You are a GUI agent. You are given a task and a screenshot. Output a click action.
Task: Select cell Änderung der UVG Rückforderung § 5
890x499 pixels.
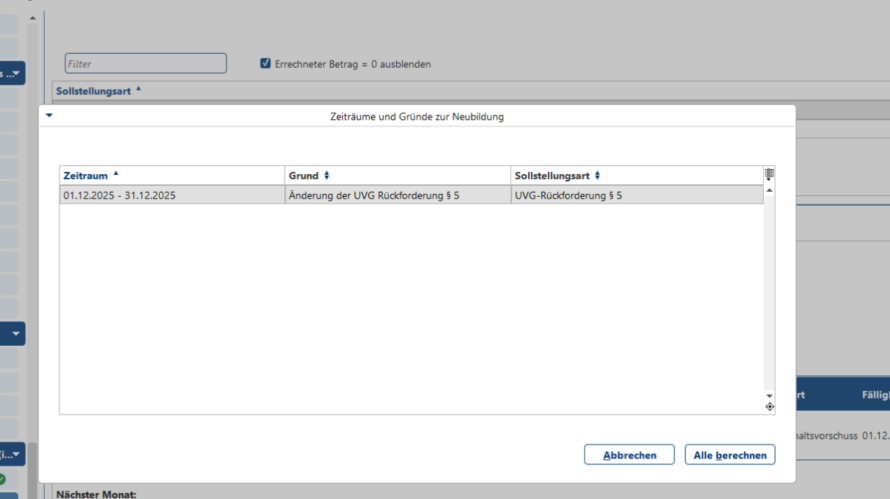point(397,195)
